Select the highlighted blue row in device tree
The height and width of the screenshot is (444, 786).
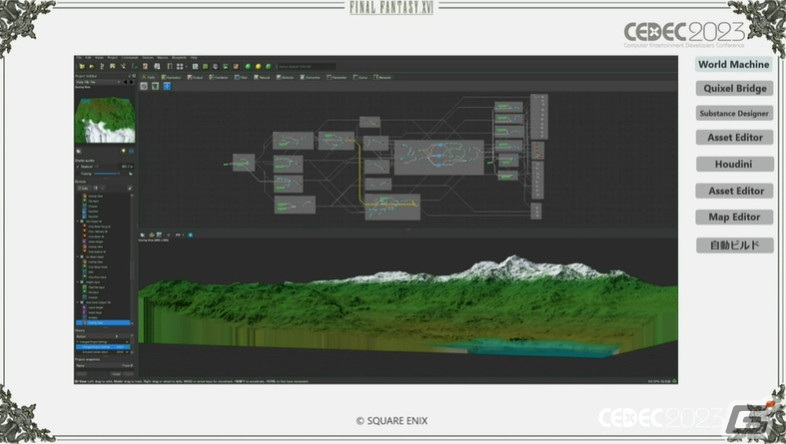pos(103,323)
